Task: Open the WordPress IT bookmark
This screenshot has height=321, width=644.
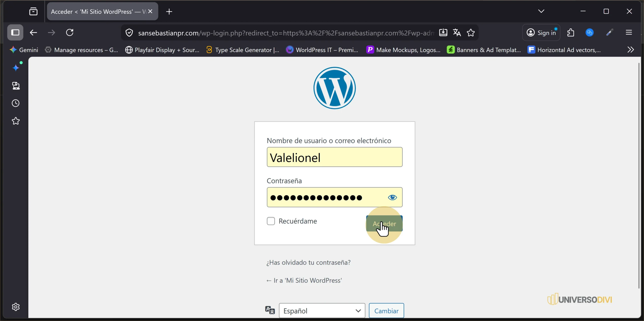Action: tap(322, 50)
